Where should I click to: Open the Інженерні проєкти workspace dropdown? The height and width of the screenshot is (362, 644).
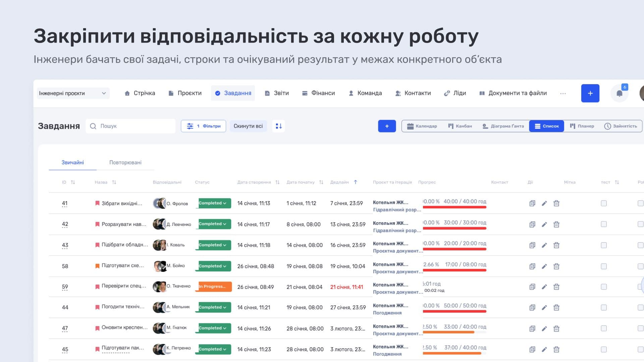coord(73,93)
